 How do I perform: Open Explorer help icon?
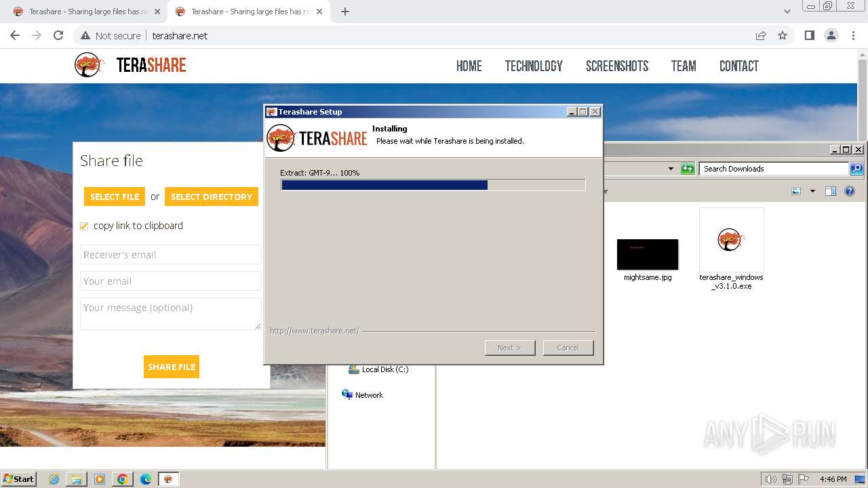850,192
